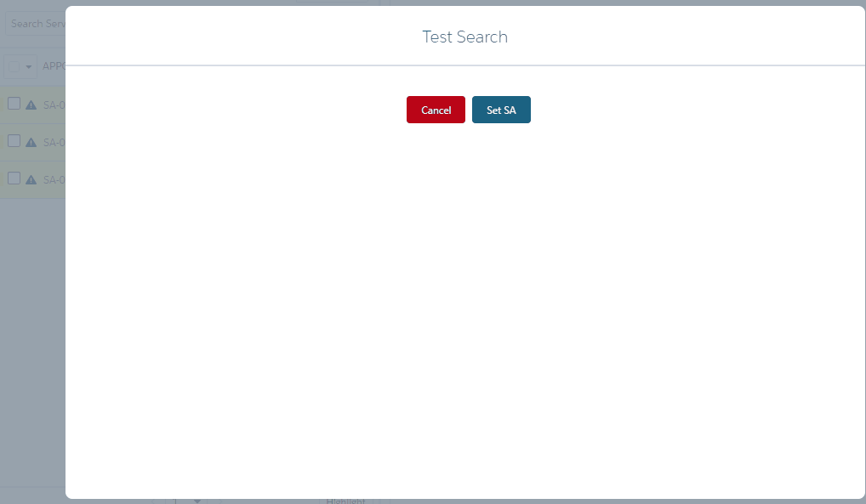Open the select-all dropdown arrow in header
866x504 pixels.
[x=29, y=66]
